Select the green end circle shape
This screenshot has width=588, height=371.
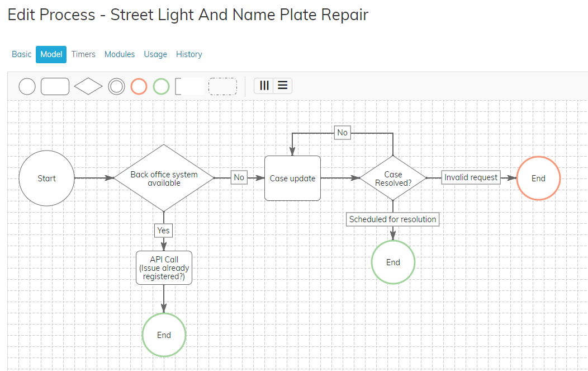click(x=161, y=86)
